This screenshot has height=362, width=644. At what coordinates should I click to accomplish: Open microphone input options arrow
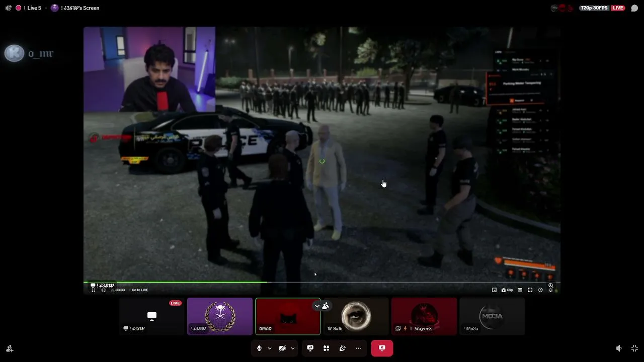pos(270,348)
